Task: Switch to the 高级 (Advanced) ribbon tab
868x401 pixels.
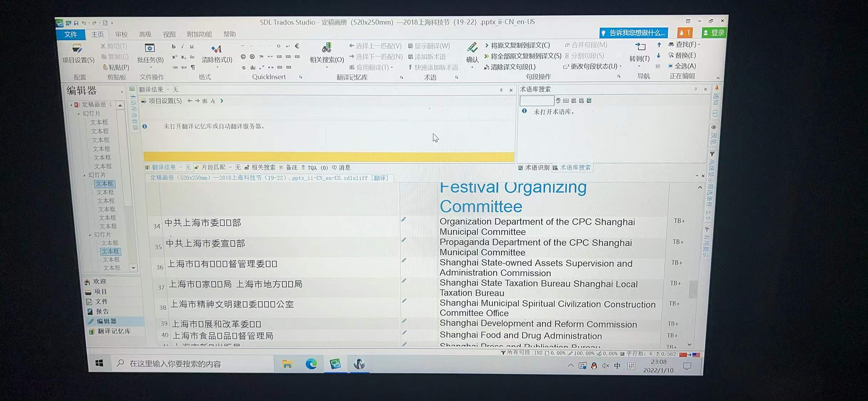Action: (x=145, y=34)
